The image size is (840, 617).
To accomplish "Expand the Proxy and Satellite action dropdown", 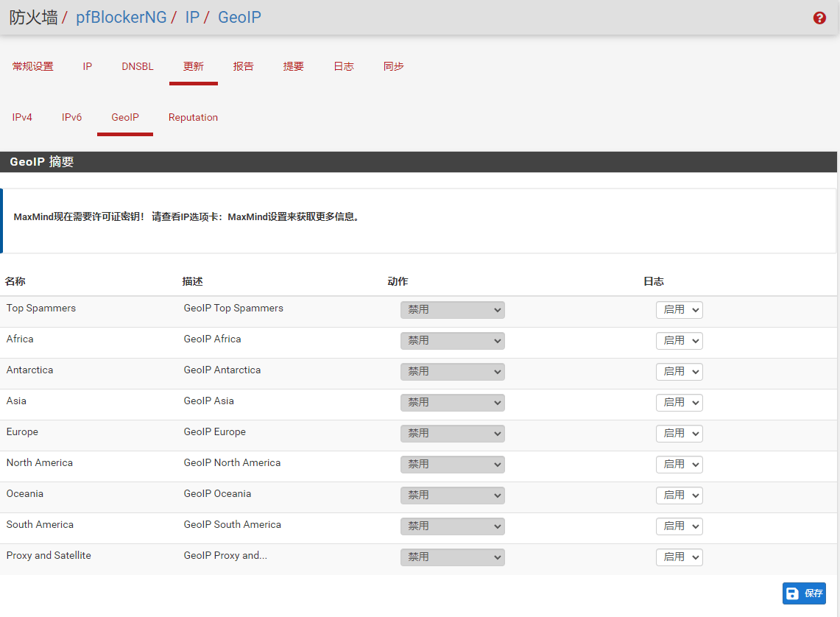I will tap(452, 557).
